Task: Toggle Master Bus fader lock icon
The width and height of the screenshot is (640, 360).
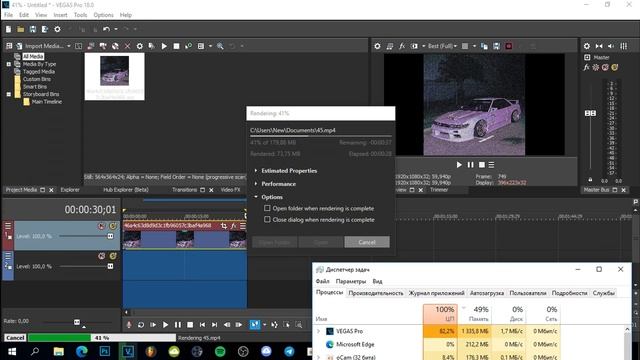Action: [x=590, y=180]
